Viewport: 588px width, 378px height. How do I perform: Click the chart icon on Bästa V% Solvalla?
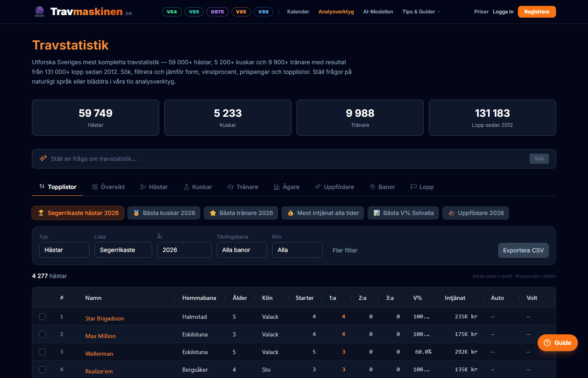[x=377, y=213]
